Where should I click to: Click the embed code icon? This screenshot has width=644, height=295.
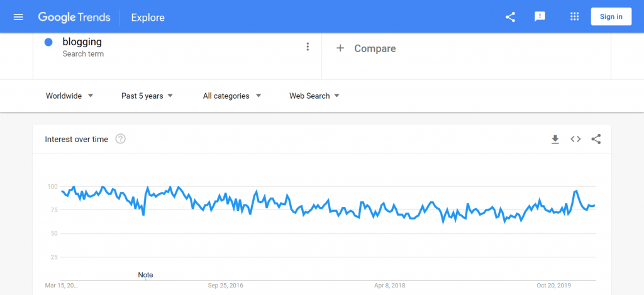pyautogui.click(x=575, y=139)
